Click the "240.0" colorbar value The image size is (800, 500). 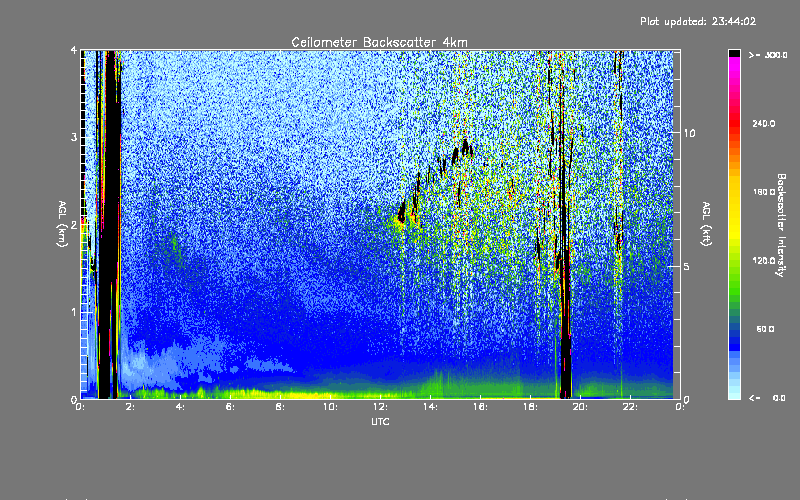[764, 123]
